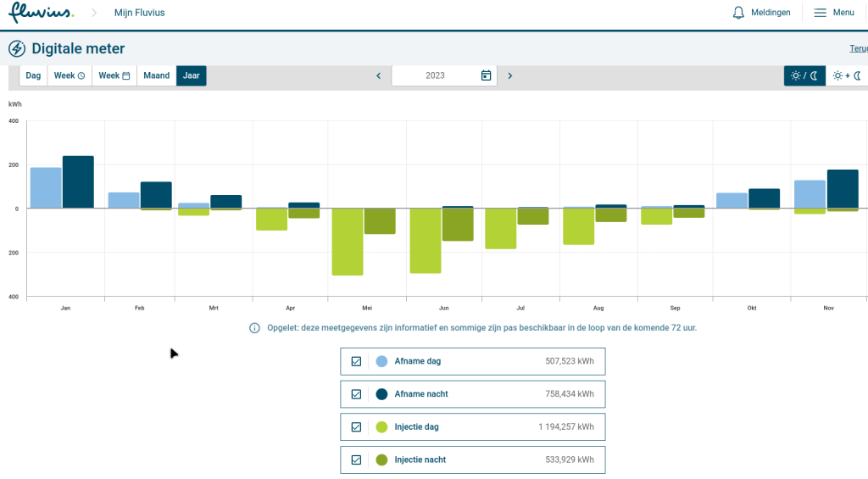Screen dimensions: 868x479
Task: Click the Fluvius logo
Action: (x=41, y=13)
